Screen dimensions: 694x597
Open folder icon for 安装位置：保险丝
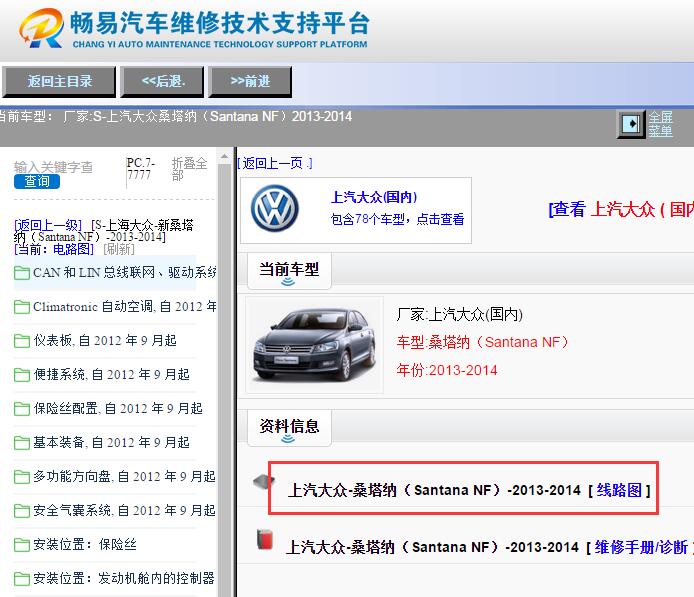pos(22,545)
